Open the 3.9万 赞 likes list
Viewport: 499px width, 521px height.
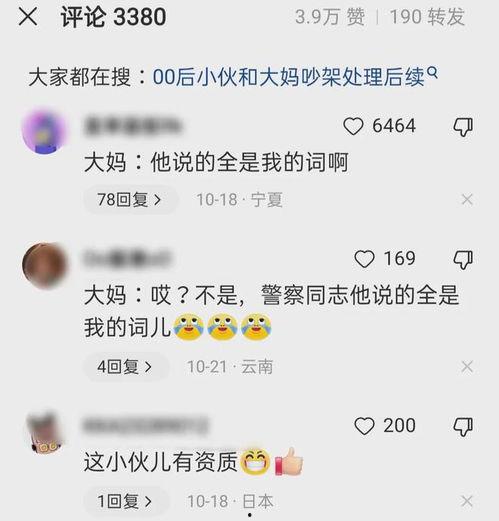point(330,17)
